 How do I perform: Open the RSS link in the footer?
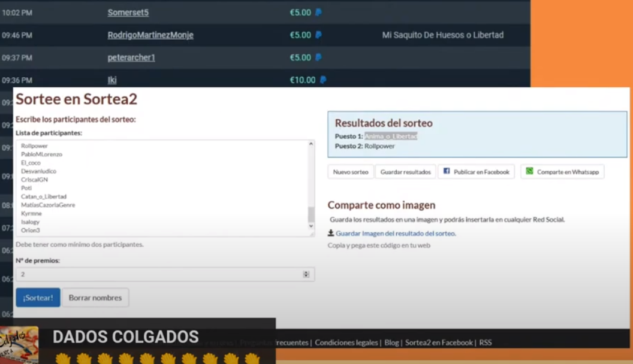(x=486, y=342)
